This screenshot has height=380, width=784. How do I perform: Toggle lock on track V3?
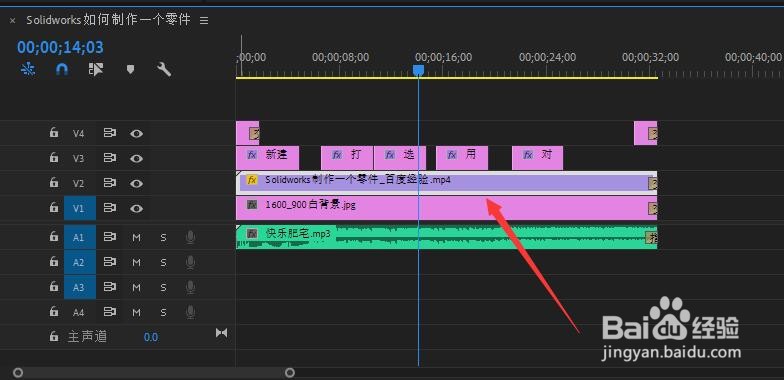(54, 158)
